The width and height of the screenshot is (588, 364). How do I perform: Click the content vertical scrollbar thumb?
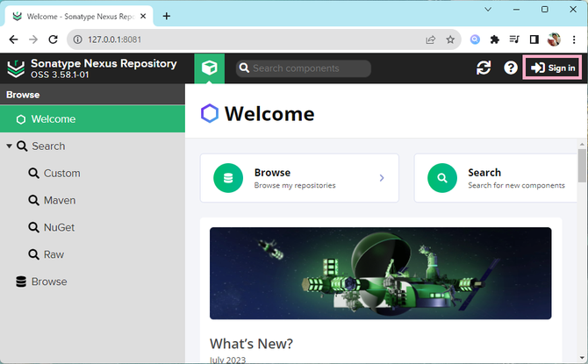(582, 165)
